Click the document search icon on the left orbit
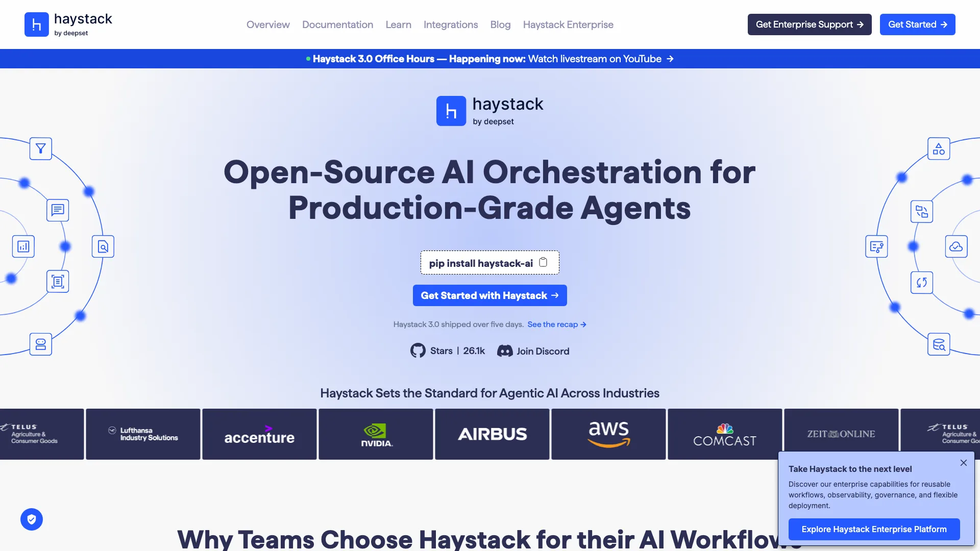This screenshot has height=551, width=980. coord(103,247)
